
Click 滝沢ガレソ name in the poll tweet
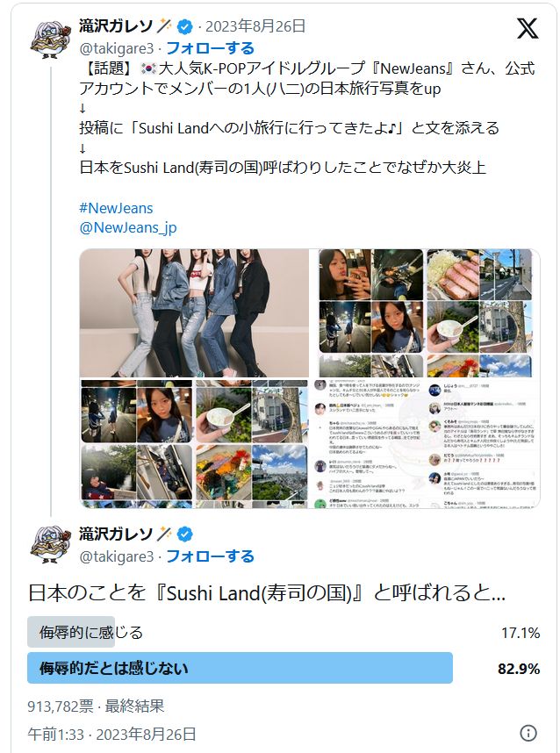point(116,534)
